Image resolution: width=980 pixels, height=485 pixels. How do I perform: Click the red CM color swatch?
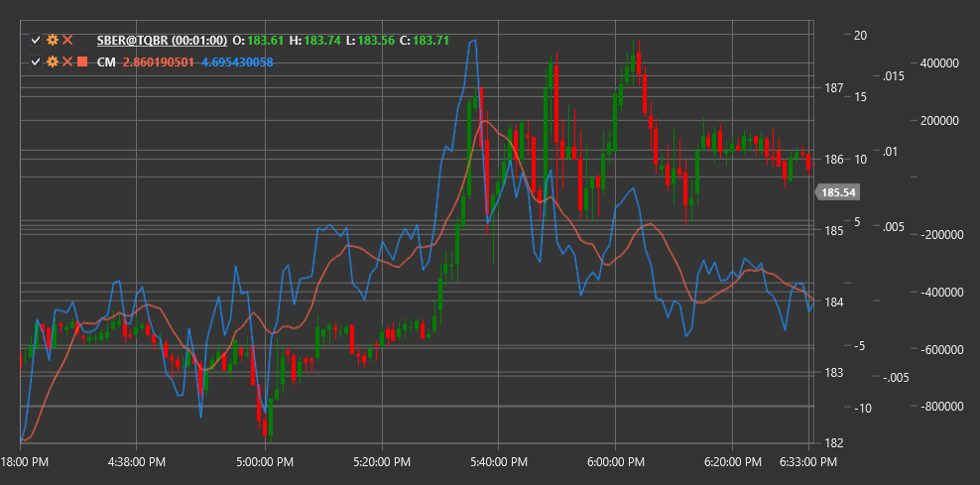click(x=82, y=61)
